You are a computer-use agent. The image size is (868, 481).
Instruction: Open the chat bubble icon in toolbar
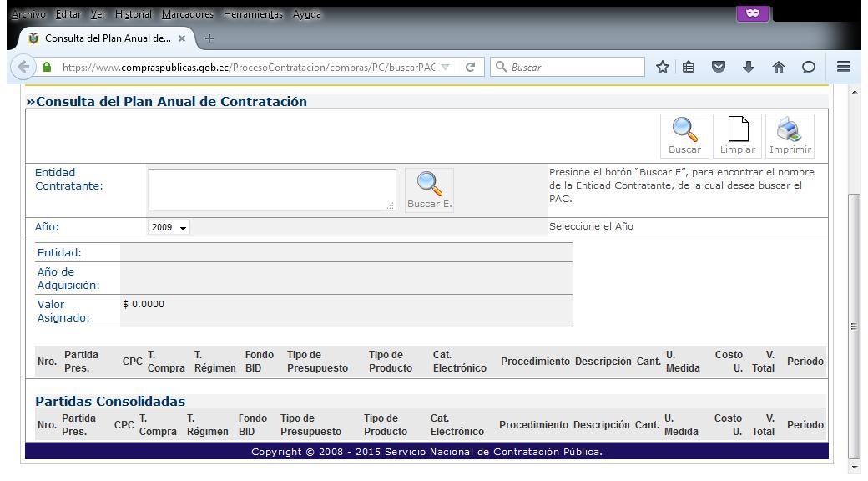pos(807,68)
